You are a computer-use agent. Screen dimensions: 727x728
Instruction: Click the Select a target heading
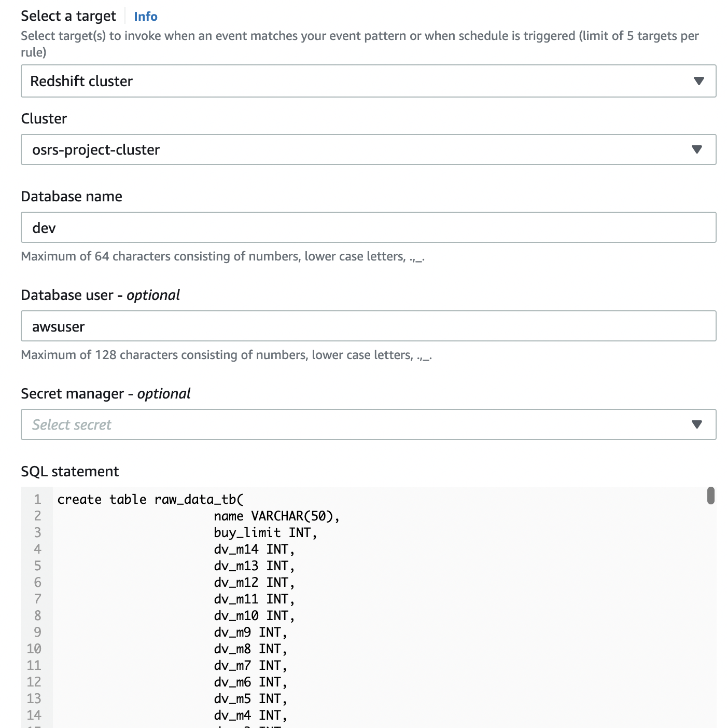click(68, 16)
